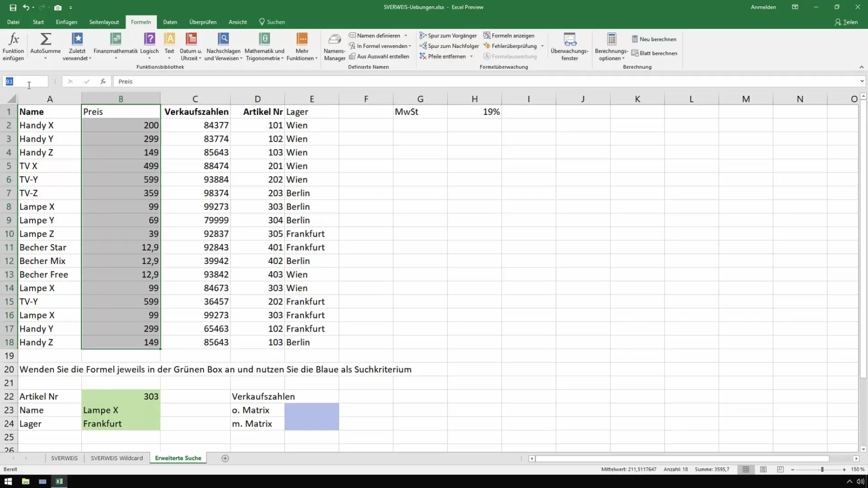Click the green cell containing 303
868x488 pixels.
pyautogui.click(x=121, y=396)
